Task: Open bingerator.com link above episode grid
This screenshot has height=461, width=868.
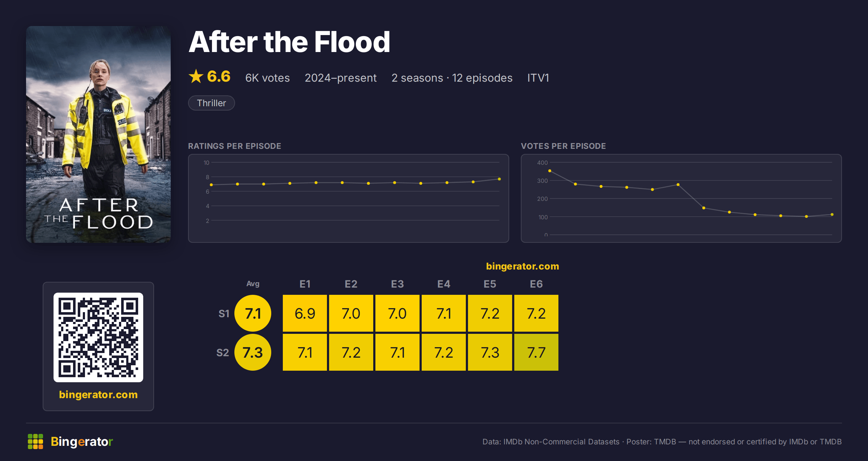Action: pyautogui.click(x=523, y=266)
